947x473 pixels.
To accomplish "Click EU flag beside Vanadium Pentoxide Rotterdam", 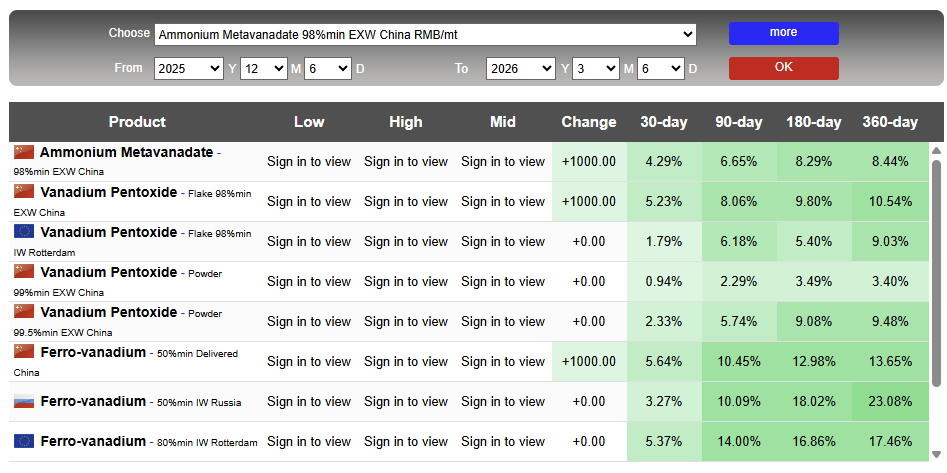I will pyautogui.click(x=24, y=231).
